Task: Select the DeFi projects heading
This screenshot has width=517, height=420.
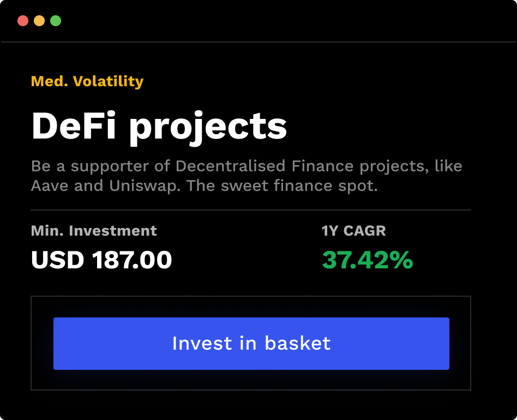Action: 159,126
